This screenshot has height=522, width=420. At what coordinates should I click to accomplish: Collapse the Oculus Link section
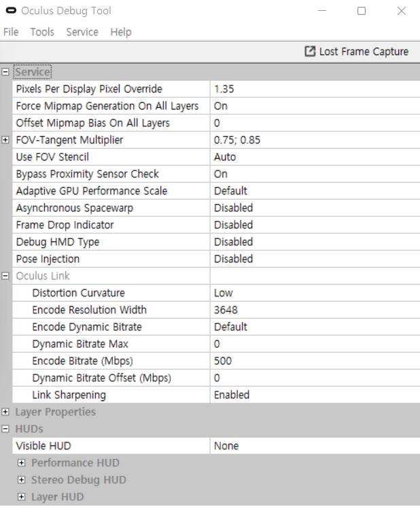(6, 276)
